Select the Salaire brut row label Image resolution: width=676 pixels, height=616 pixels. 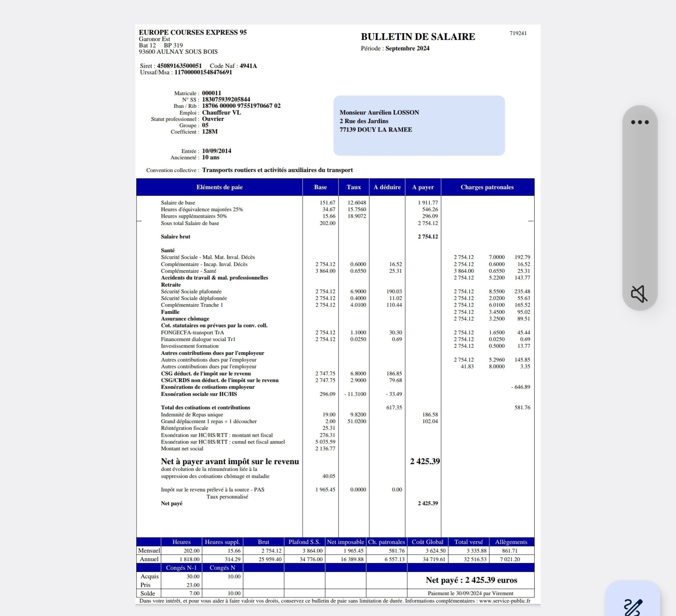tap(175, 237)
